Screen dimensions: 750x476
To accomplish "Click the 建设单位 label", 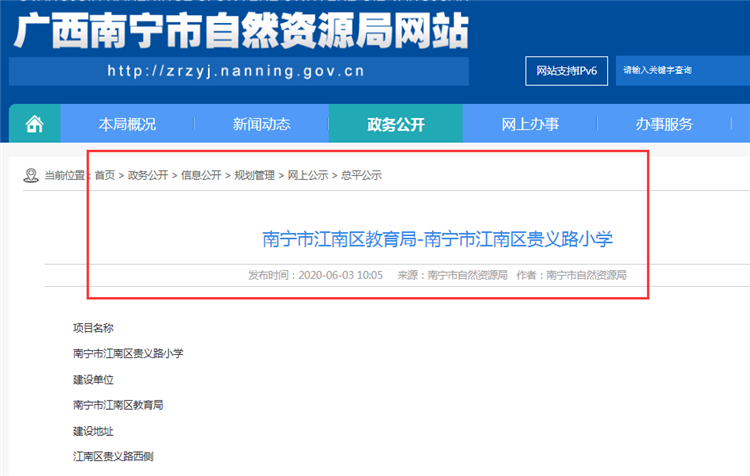I will tap(93, 380).
